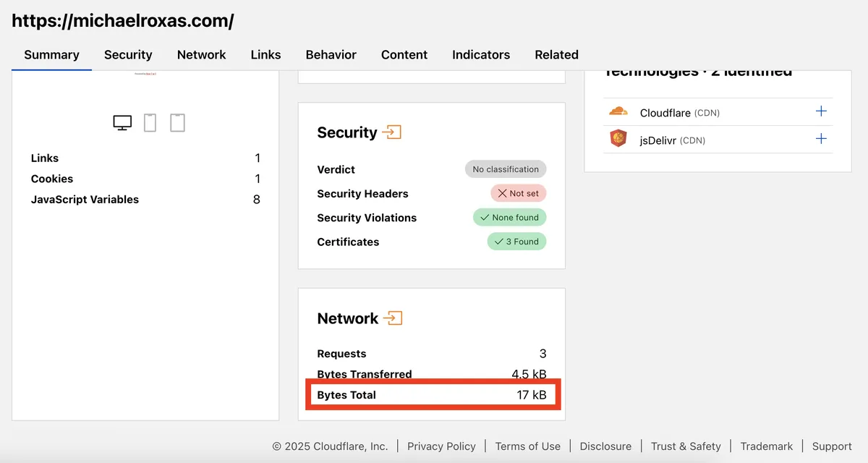Click the "Not set" security headers badge
The image size is (868, 463).
coord(518,193)
